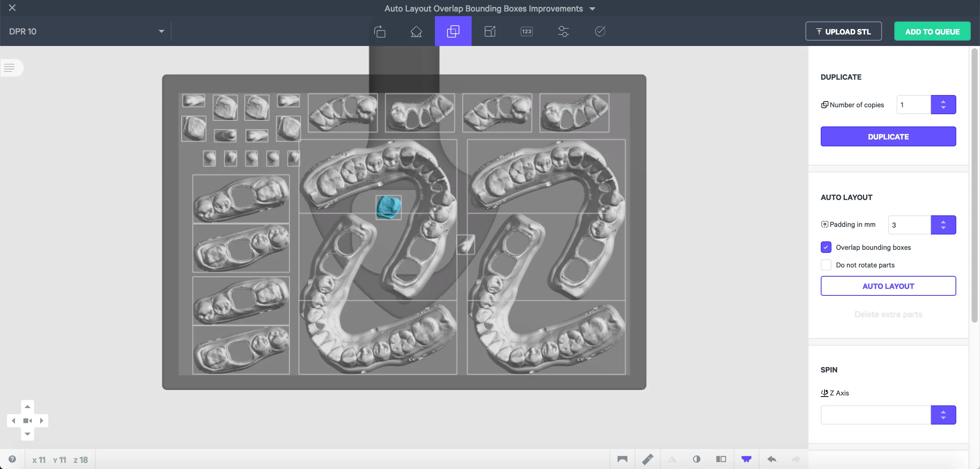This screenshot has height=469, width=980.
Task: Open help via the question mark icon
Action: coord(12,459)
